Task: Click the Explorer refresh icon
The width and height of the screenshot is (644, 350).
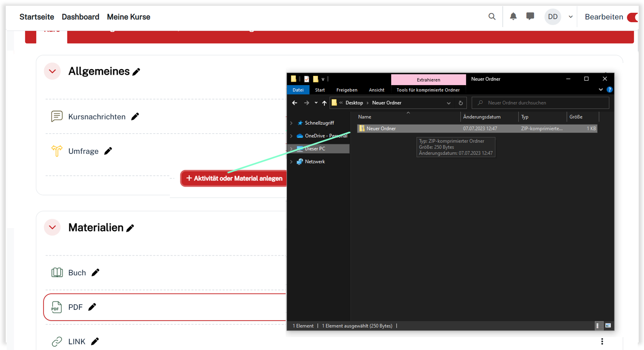Action: coord(461,103)
